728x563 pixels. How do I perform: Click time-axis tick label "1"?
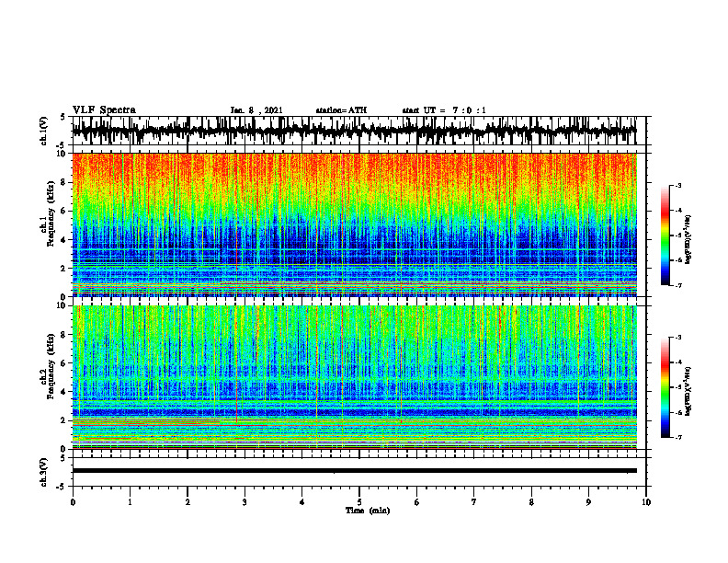(x=130, y=502)
